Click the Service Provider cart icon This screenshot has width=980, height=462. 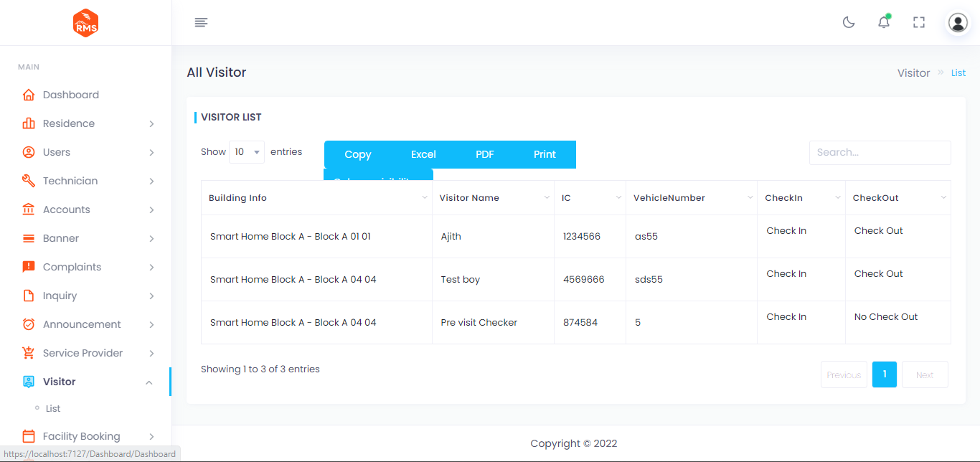29,353
